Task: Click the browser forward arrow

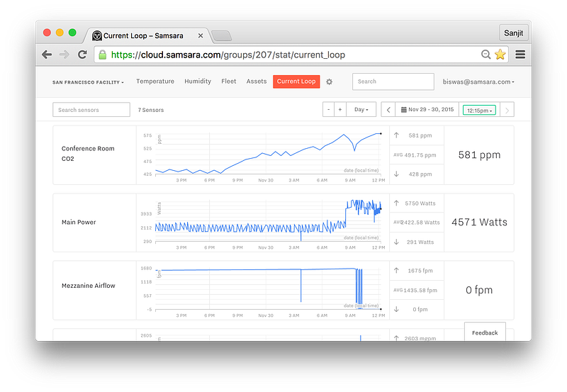Action: click(64, 55)
